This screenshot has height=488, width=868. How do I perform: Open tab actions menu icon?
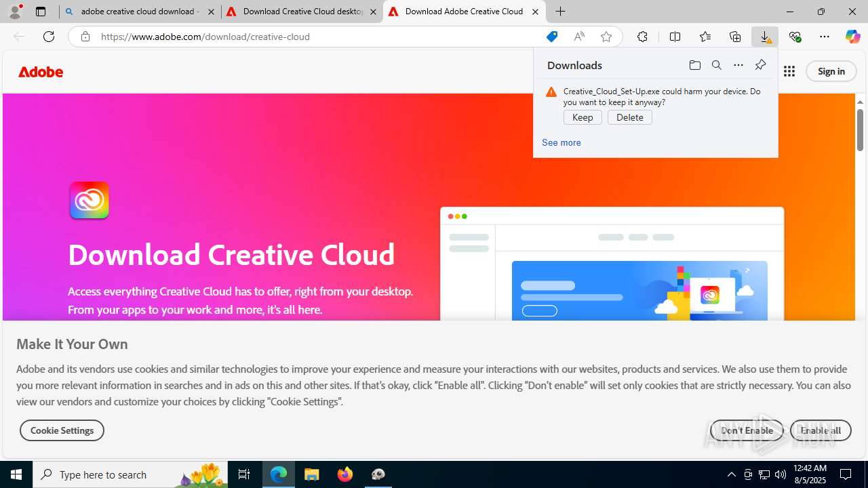tap(41, 12)
